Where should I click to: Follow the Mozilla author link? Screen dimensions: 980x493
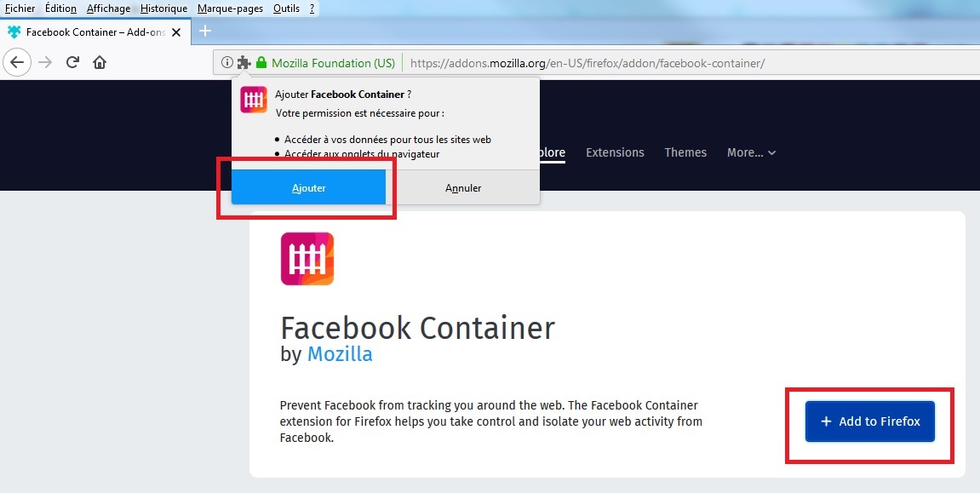click(340, 354)
